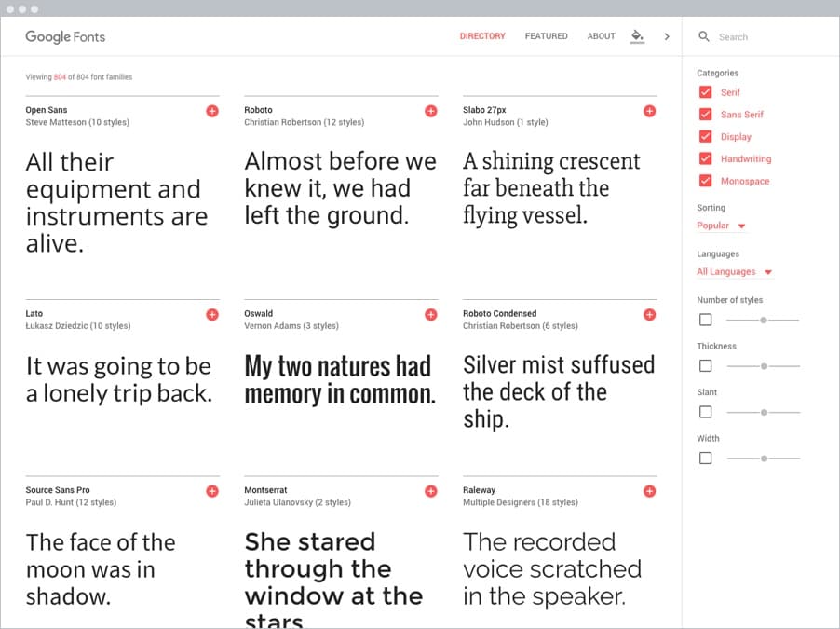Click designer name Christian Robertson under Roboto
The width and height of the screenshot is (840, 629).
tap(283, 122)
